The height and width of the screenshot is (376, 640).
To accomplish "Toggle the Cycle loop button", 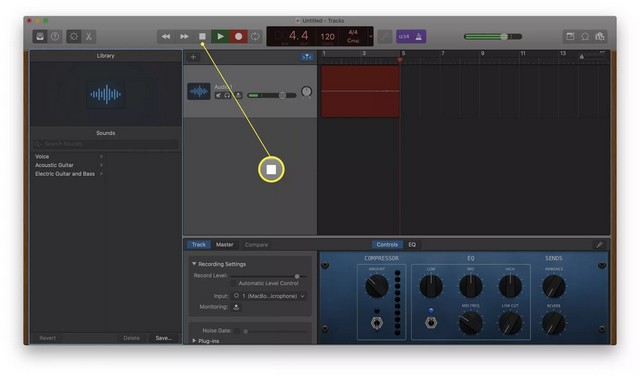I will 255,36.
